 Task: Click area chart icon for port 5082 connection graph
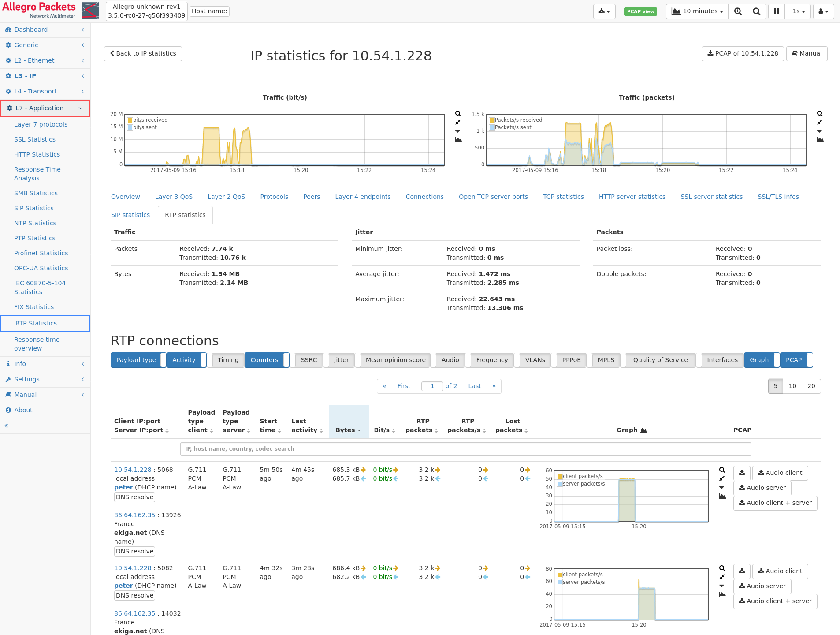[722, 594]
